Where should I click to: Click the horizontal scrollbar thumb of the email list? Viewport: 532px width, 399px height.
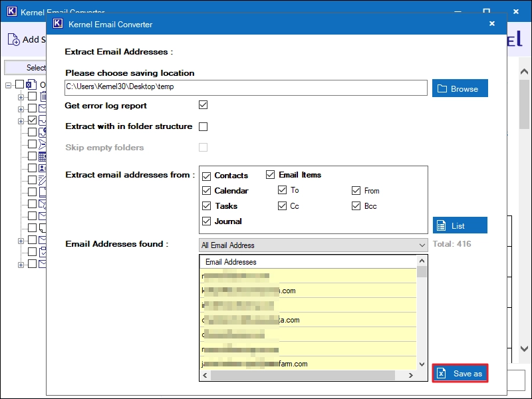[x=303, y=375]
